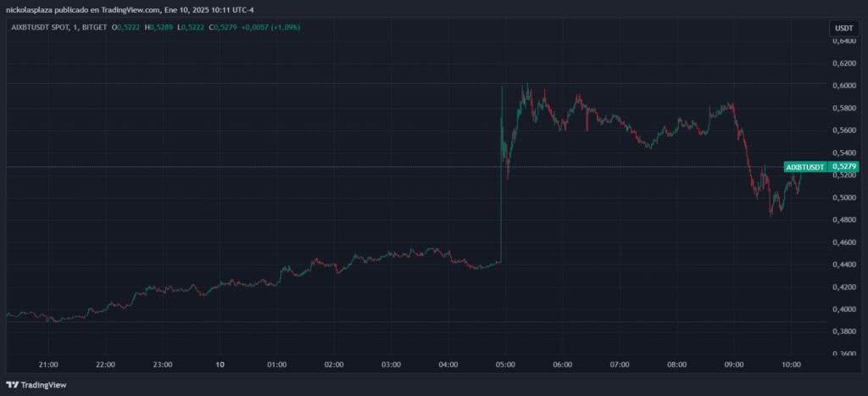The width and height of the screenshot is (868, 396).
Task: Click the low value L0,5222 in legend
Action: point(189,27)
